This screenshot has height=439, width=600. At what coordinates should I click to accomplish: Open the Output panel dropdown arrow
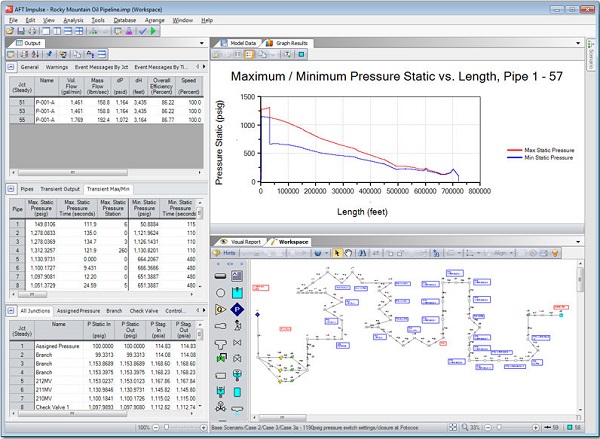tap(202, 43)
